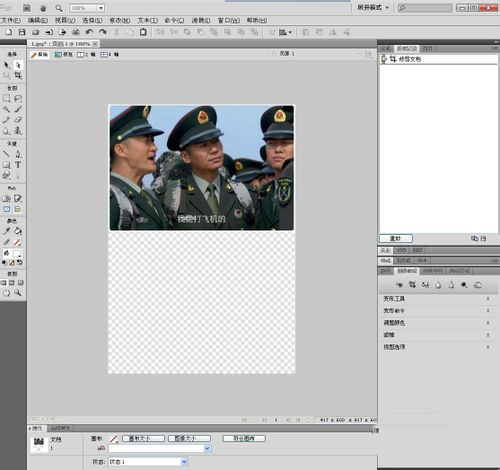Open the 文件 (File) menu
This screenshot has width=500, height=470.
coord(11,20)
